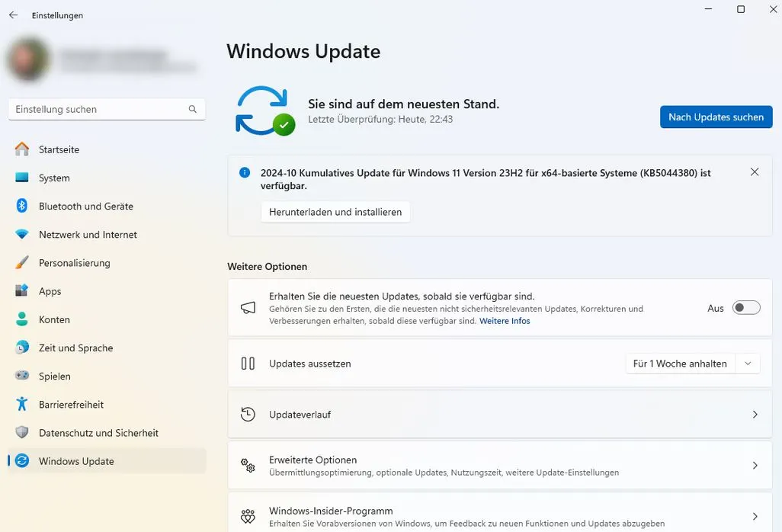Click the Windows-Insider-Programm hearts icon
Screen dimensions: 782x532
248,516
